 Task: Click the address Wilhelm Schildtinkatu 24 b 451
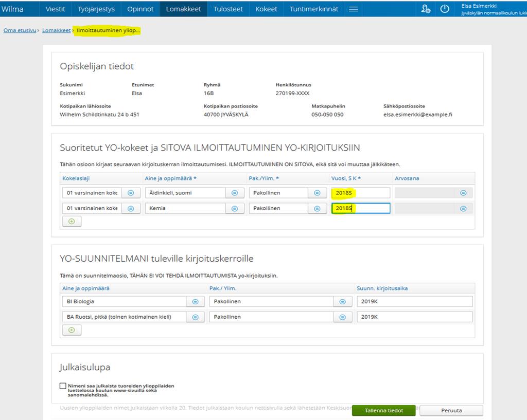[99, 115]
